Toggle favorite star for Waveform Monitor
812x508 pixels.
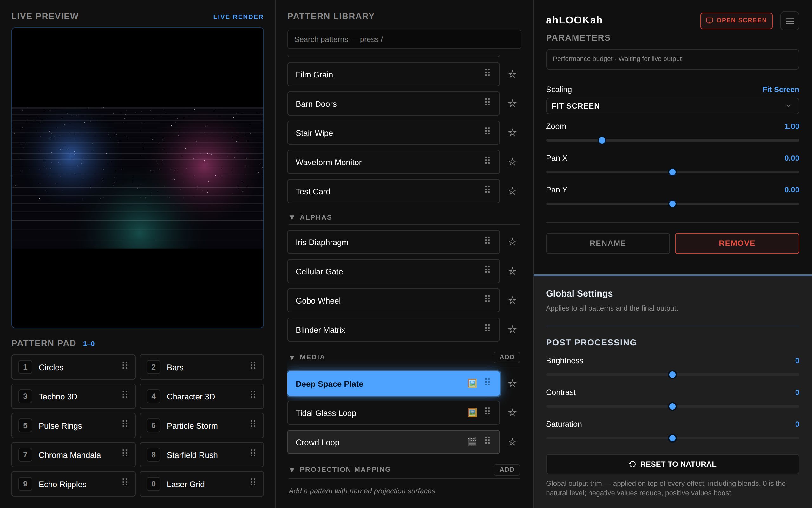512,162
